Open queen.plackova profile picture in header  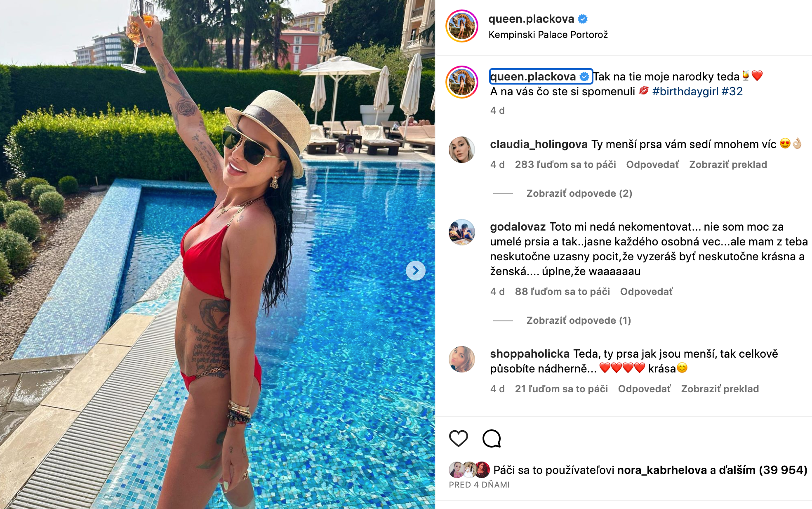point(462,26)
